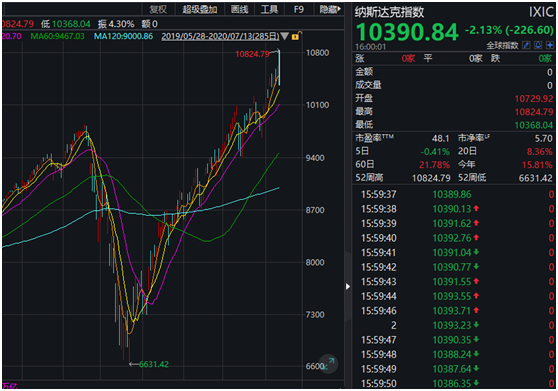This screenshot has height=391, width=558.
Task: Click the 6631.42 low price marker on chart
Action: coord(153,364)
